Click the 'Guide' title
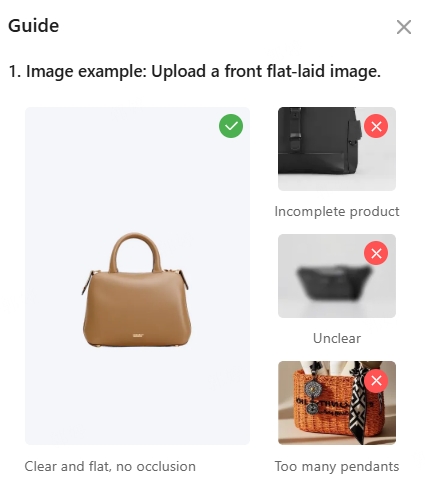425x492 pixels. click(x=33, y=26)
